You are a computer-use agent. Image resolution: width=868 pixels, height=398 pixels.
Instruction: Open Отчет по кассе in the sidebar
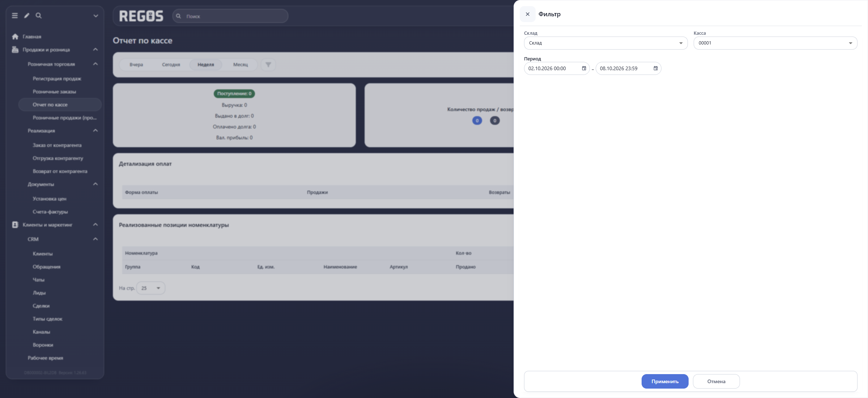pos(60,105)
